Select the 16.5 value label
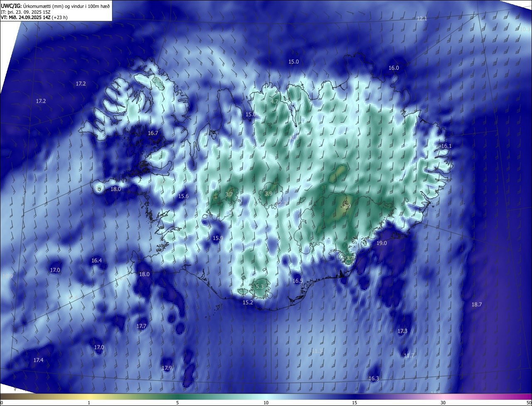This screenshot has width=532, height=406. [298, 281]
